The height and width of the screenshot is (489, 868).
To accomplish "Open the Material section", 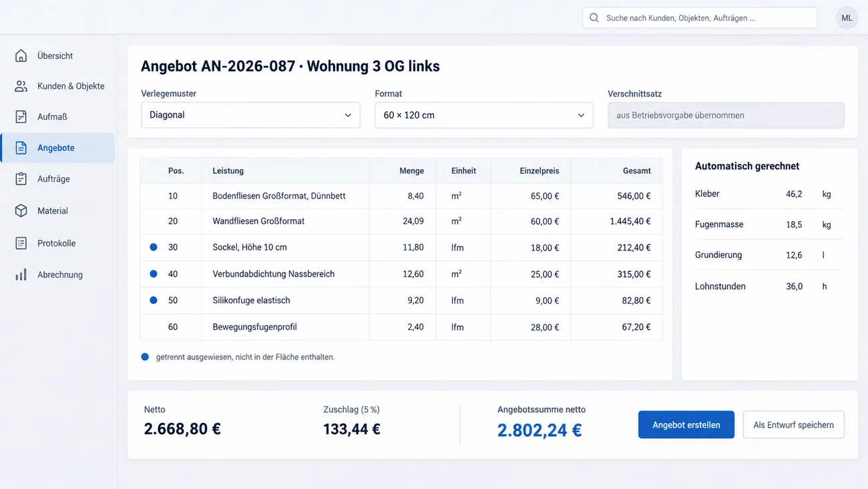I will [57, 210].
